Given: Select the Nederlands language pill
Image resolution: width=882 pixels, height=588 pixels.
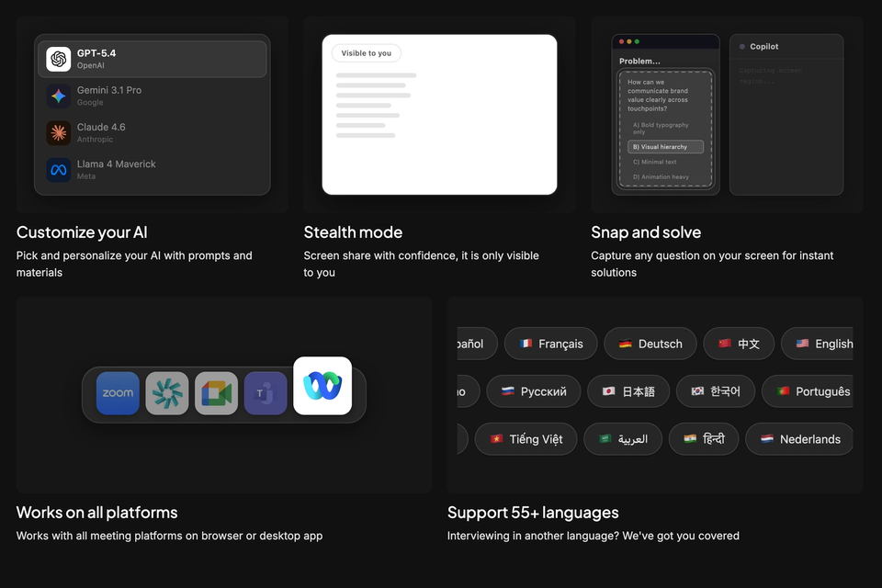Looking at the screenshot, I should (x=799, y=439).
